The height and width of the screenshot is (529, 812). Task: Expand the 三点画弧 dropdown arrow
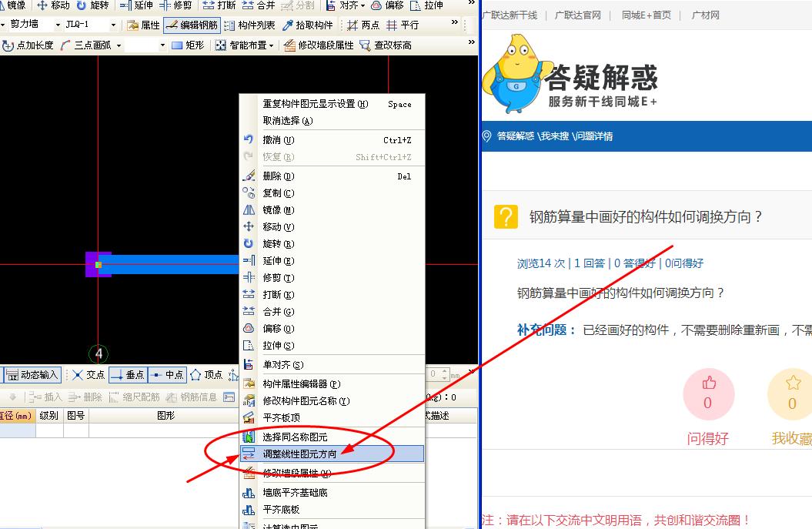click(119, 45)
